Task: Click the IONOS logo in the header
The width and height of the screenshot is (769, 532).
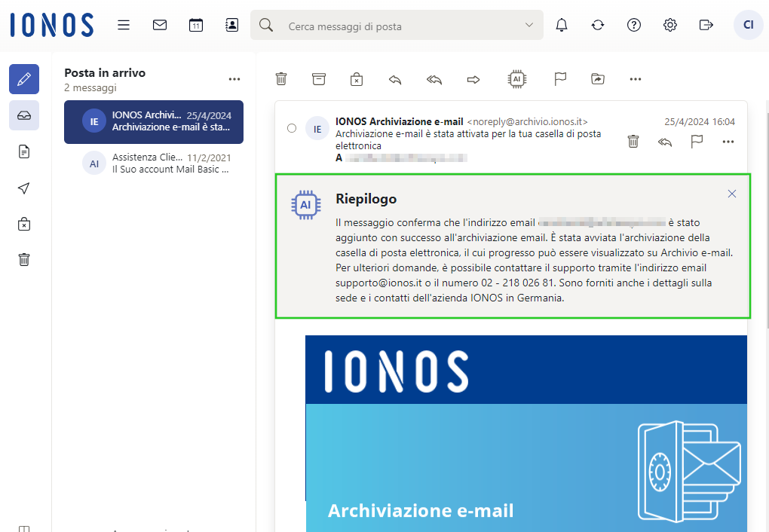Action: pos(52,25)
